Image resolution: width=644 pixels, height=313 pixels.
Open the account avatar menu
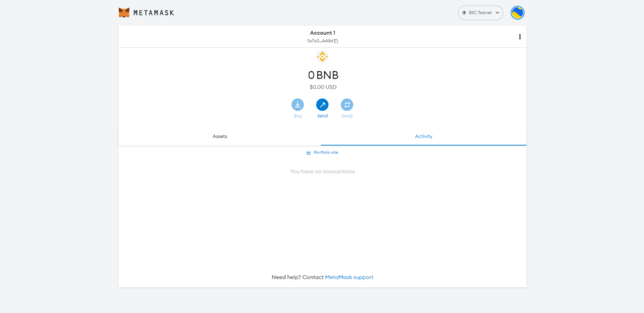tap(518, 13)
